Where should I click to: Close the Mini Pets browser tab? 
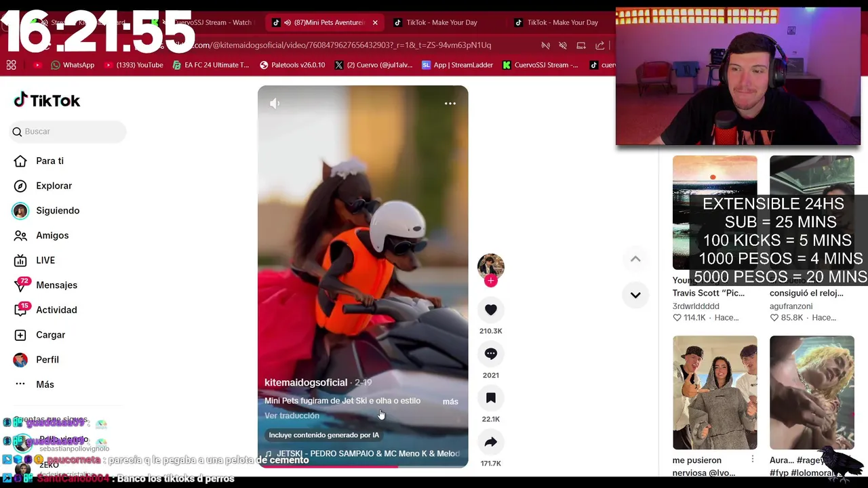(x=375, y=22)
